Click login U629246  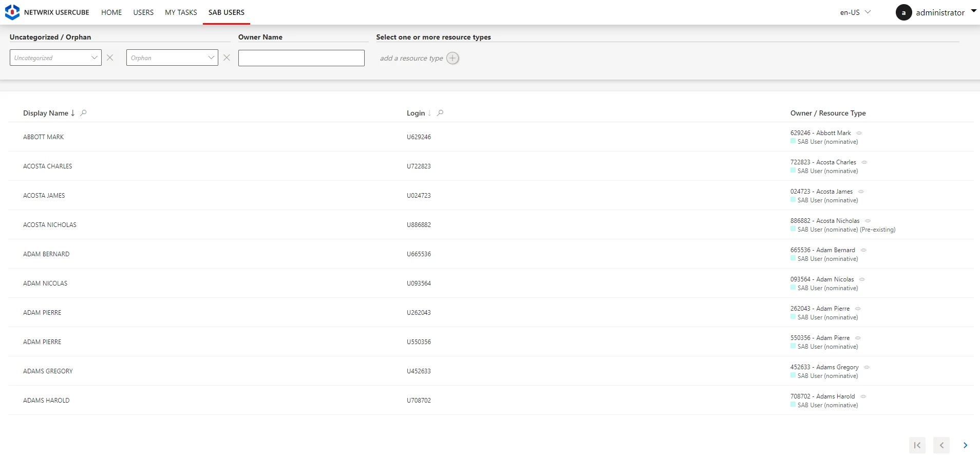419,137
